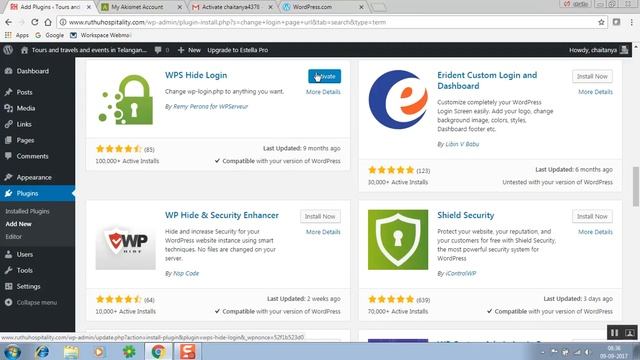Go back with the browser back arrow
640x360 pixels.
(9, 22)
